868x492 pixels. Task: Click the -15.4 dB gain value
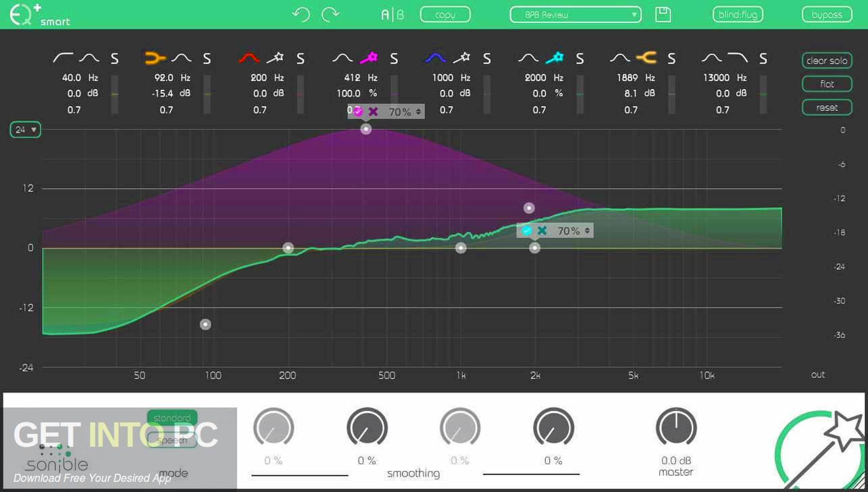tap(163, 93)
